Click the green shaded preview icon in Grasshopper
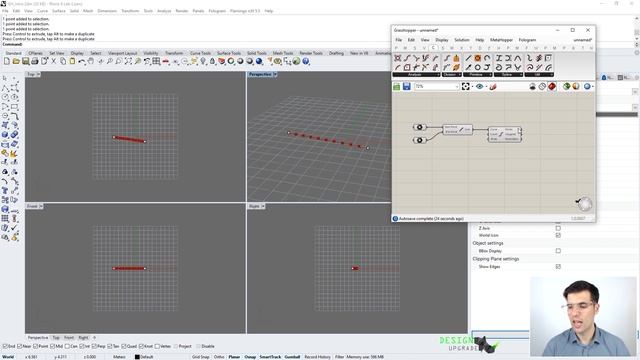 pos(566,87)
